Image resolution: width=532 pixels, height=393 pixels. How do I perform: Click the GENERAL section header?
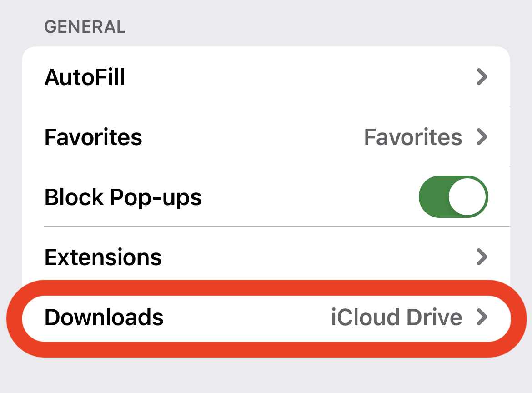85,27
